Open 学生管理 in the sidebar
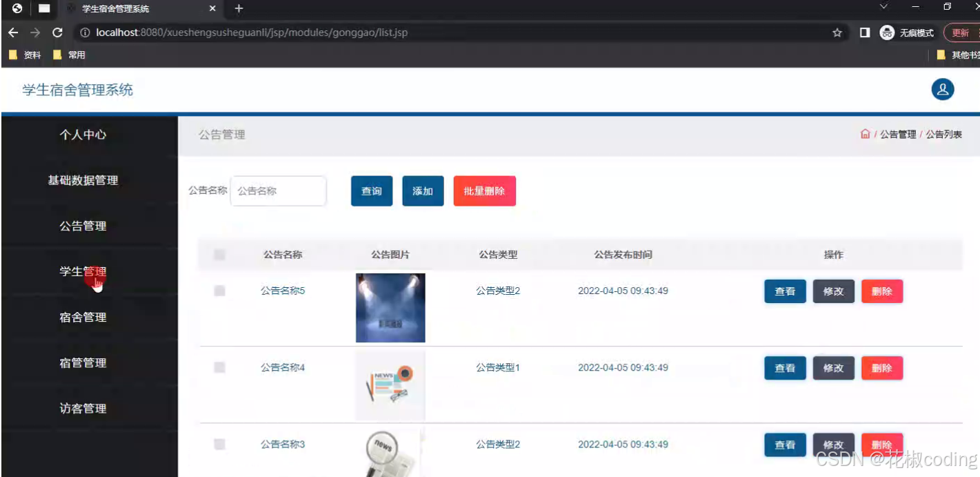 point(83,271)
